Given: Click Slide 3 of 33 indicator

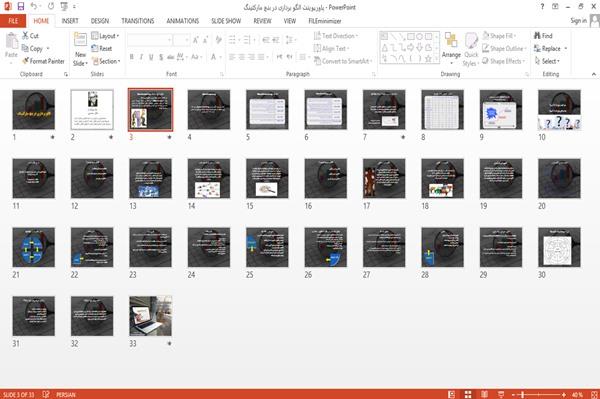Looking at the screenshot, I should [18, 394].
